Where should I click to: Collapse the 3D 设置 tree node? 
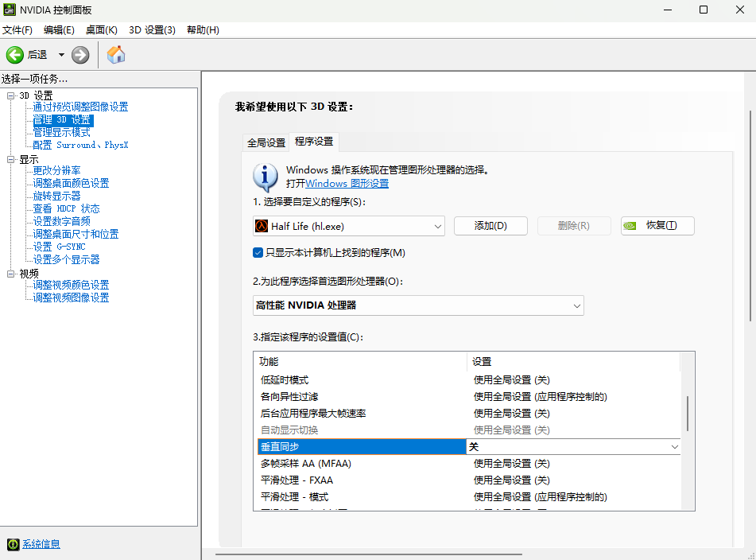pos(10,95)
